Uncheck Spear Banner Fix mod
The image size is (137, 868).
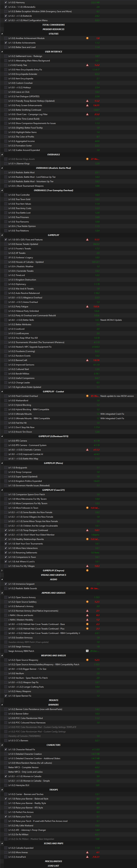coord(6,696)
